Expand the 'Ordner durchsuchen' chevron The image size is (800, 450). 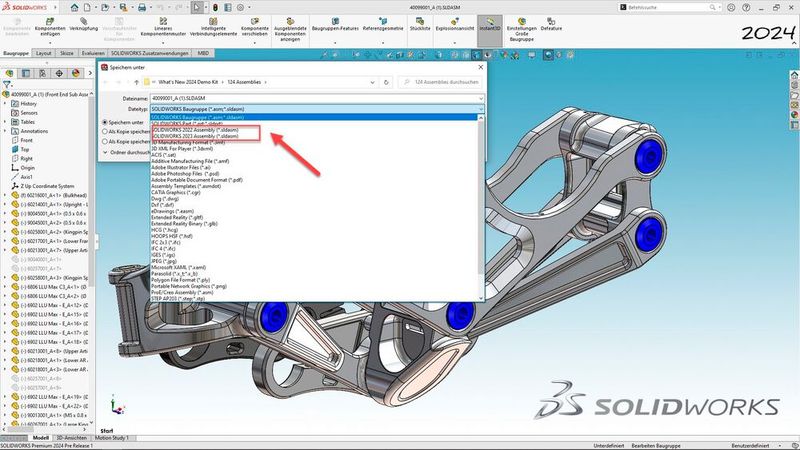point(105,152)
